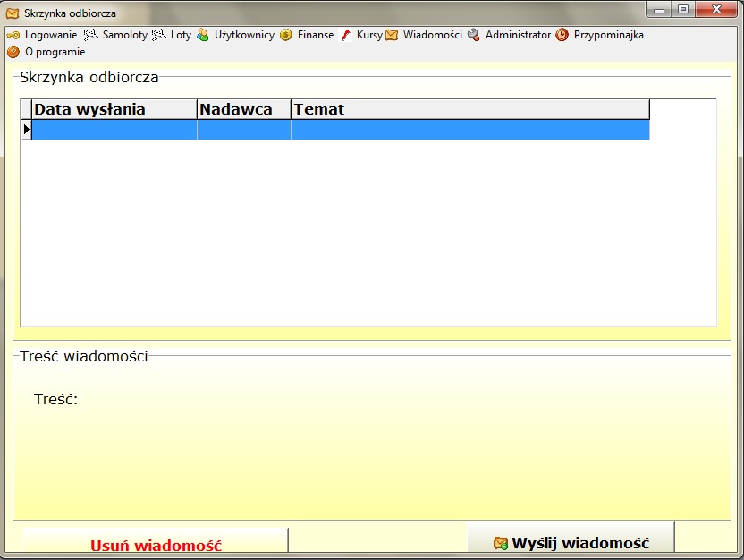The image size is (744, 560).
Task: Click the envelope icon on Wyślij wiadomość button
Action: 501,543
